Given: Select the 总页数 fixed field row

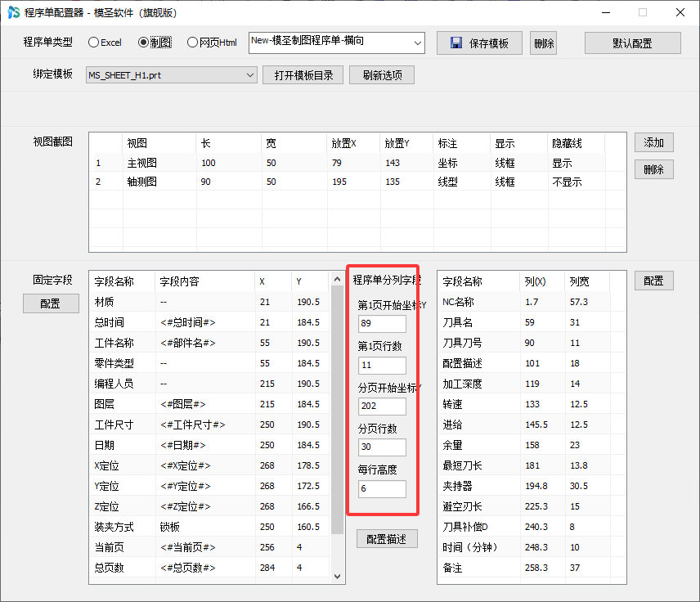Looking at the screenshot, I should point(210,568).
